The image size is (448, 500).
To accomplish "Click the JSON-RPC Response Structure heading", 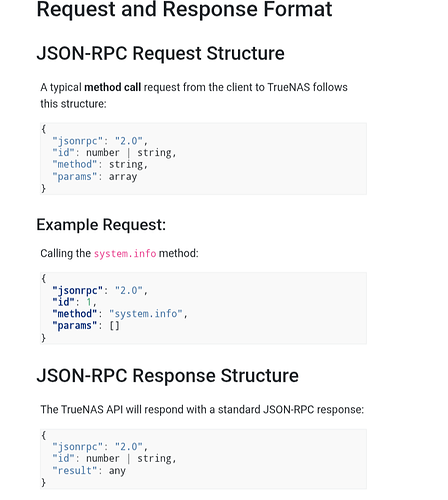I will [167, 376].
